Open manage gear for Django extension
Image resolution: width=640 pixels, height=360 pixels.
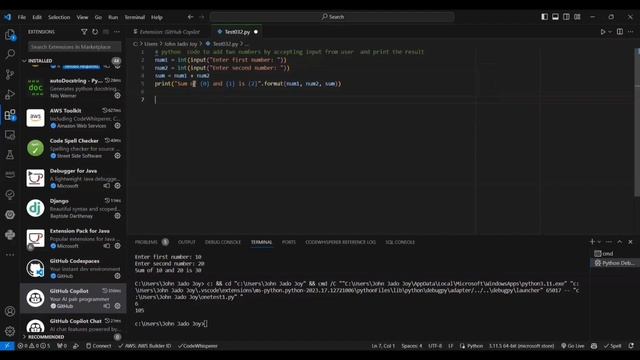click(x=118, y=216)
